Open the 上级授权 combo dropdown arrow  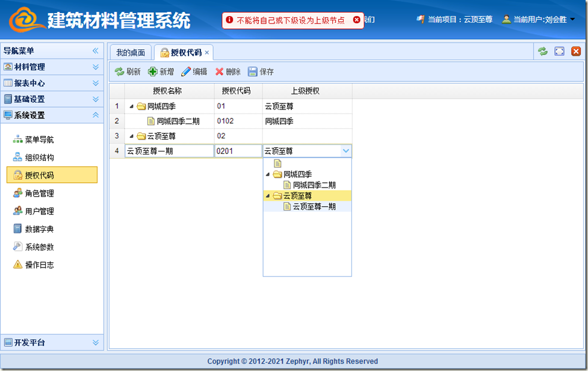(x=345, y=151)
